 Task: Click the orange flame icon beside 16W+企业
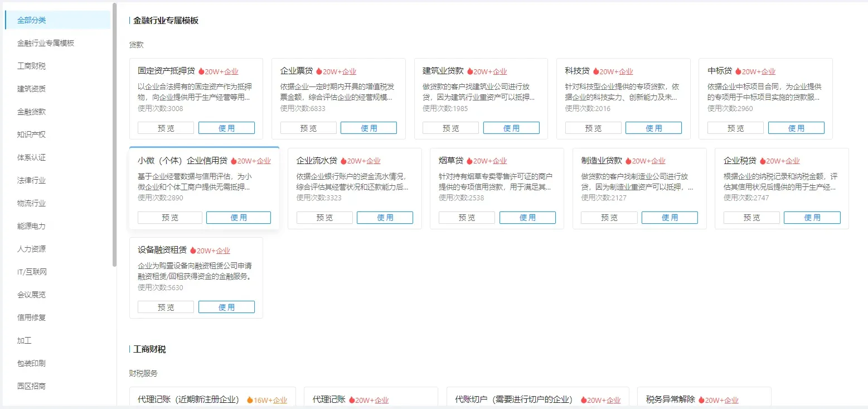click(250, 400)
